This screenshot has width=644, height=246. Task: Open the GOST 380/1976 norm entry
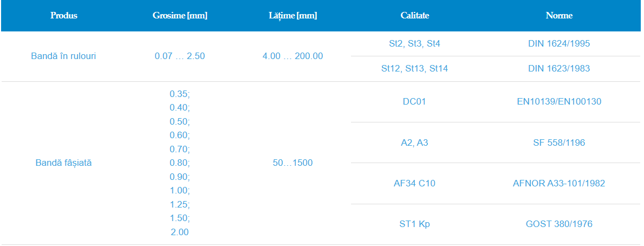tap(559, 224)
